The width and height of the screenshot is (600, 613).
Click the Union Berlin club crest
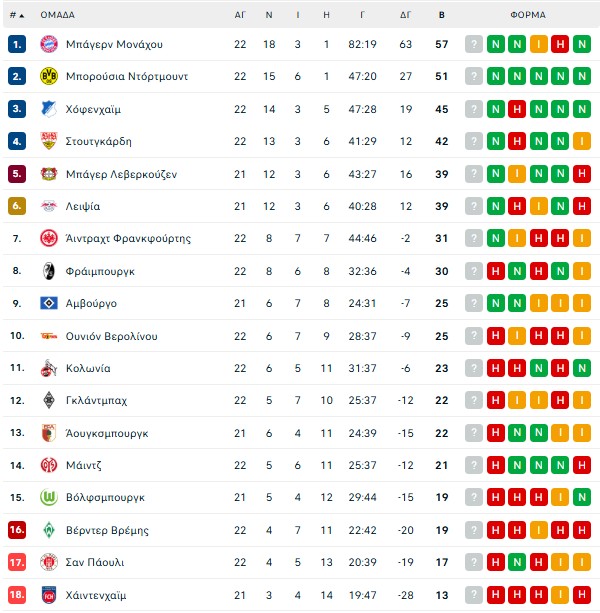pos(48,336)
